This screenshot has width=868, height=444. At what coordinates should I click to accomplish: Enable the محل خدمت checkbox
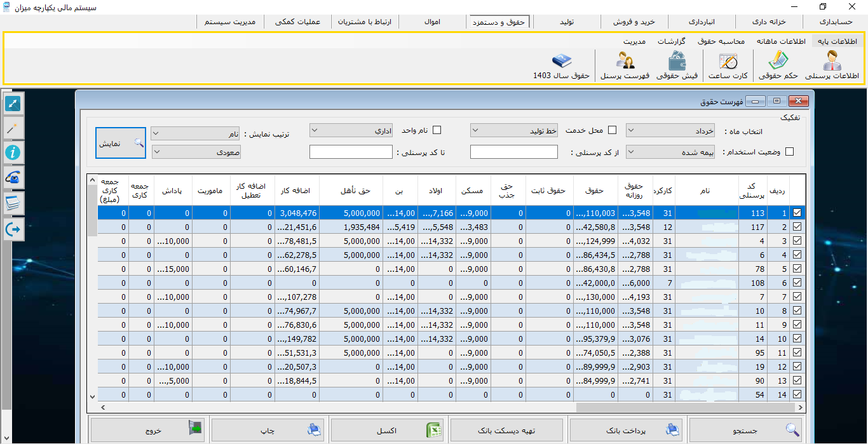(613, 130)
